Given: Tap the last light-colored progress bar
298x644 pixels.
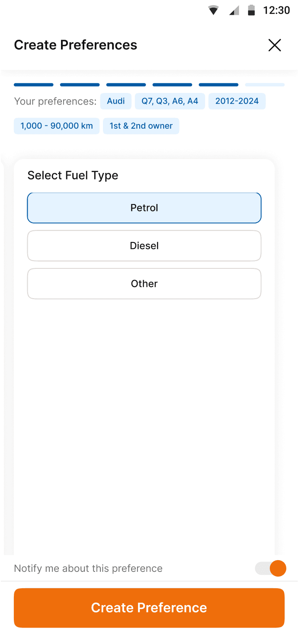Looking at the screenshot, I should click(265, 85).
